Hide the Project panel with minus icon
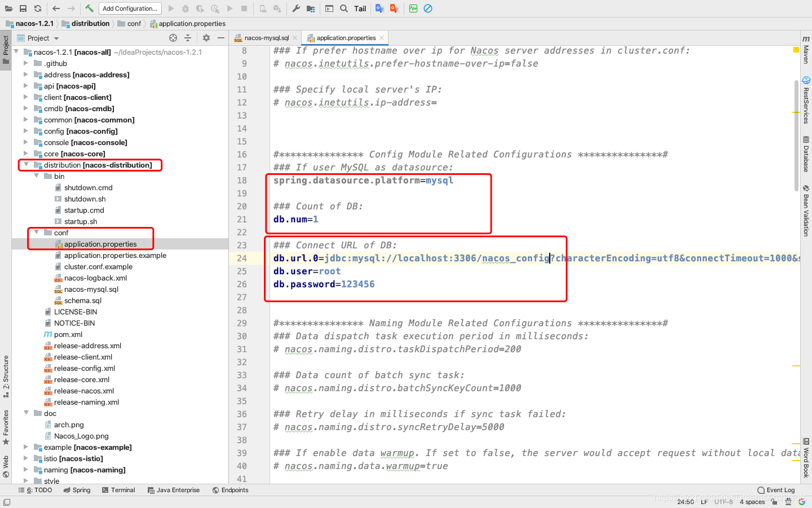Screen dimensions: 812x508 tap(221, 38)
